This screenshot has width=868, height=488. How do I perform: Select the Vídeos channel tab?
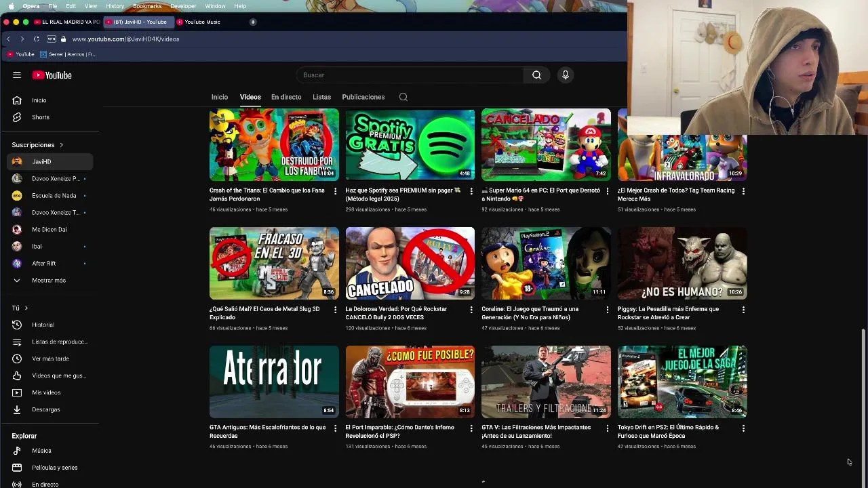(x=250, y=97)
